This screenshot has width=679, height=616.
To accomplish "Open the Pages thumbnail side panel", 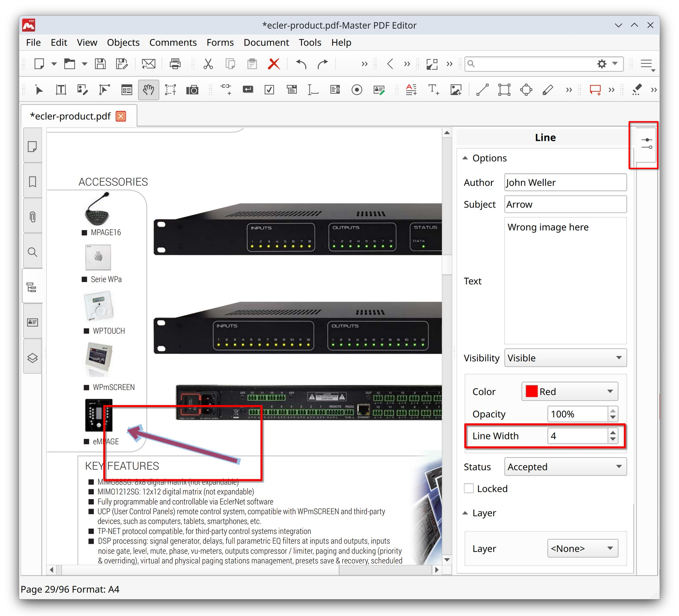I will click(x=32, y=147).
